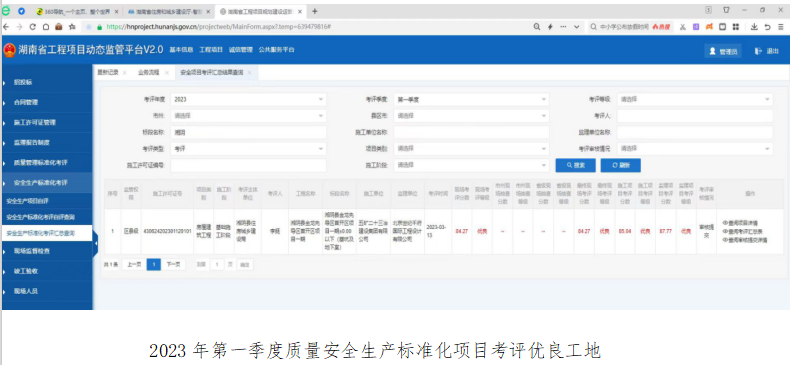Click the 考评人 input field
792x365 pixels.
pyautogui.click(x=695, y=116)
